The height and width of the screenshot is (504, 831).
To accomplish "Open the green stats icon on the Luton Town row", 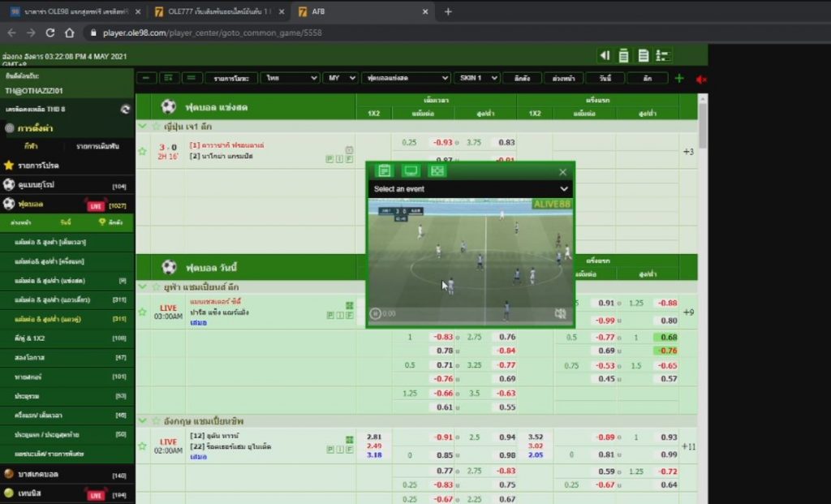I will point(349,439).
